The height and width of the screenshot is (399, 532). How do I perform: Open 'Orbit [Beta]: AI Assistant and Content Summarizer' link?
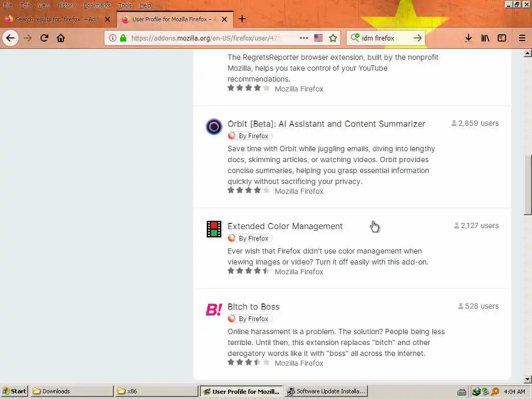pos(326,124)
